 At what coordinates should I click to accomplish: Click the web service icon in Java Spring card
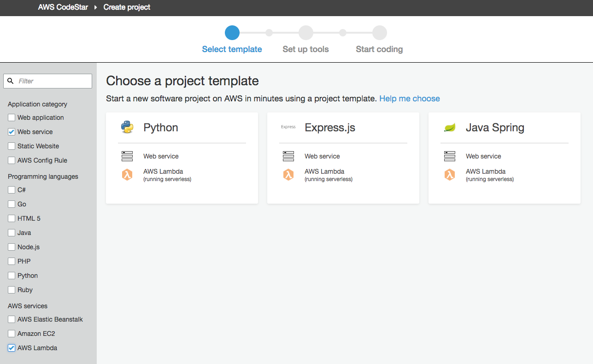coord(450,156)
